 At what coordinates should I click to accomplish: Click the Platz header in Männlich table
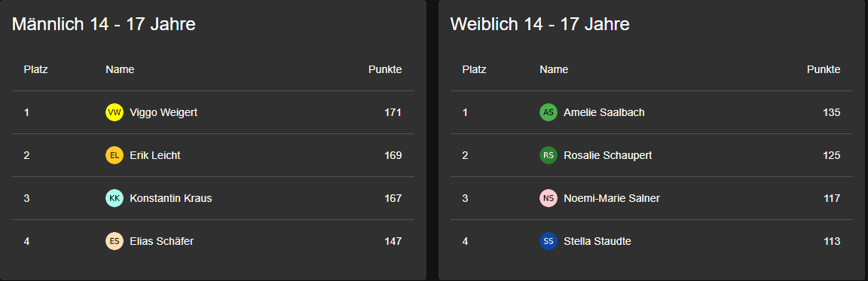36,70
